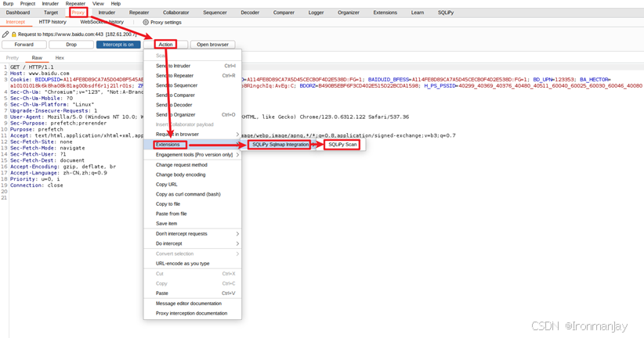Choose Send to Sequencer
The width and height of the screenshot is (644, 338).
pos(192,85)
